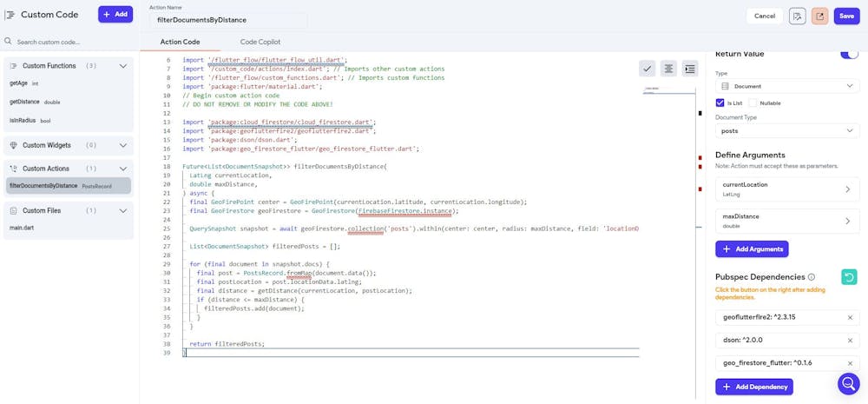Click the geoflutterfire2 dependency field
868x404 pixels.
coord(787,317)
